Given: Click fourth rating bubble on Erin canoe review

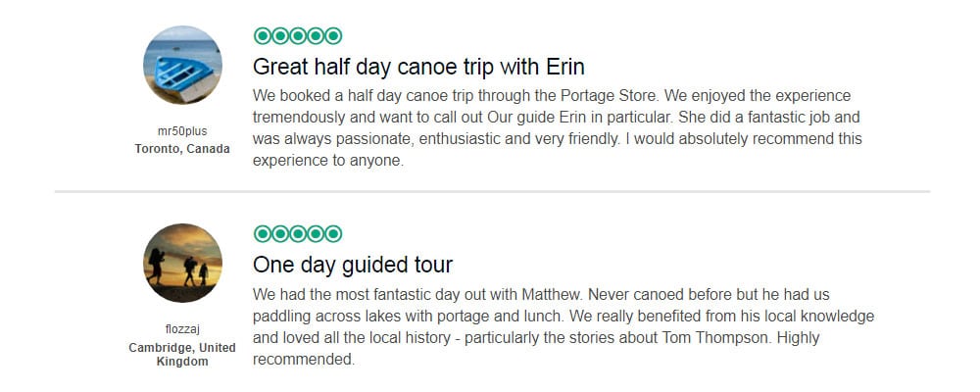Looking at the screenshot, I should click(316, 36).
